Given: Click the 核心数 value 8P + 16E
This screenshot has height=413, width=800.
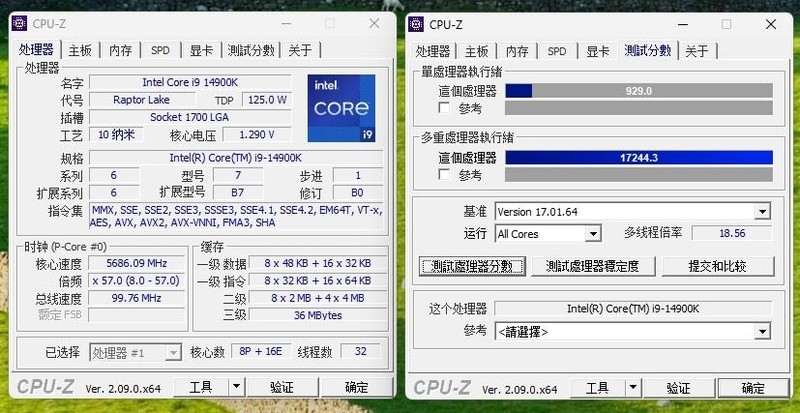Looking at the screenshot, I should 261,351.
